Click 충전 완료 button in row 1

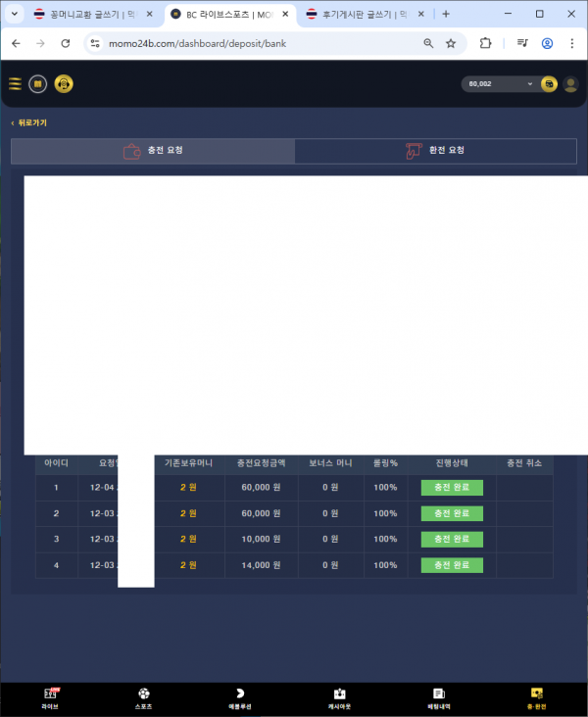[x=452, y=488]
